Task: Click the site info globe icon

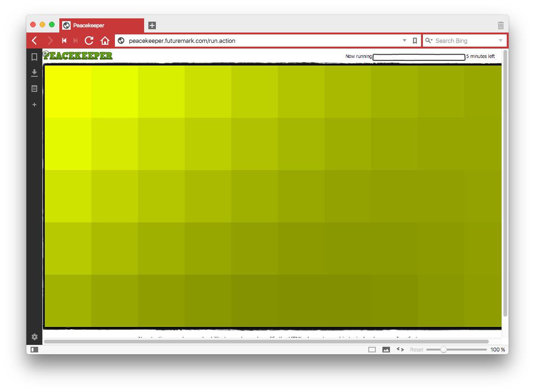Action: [121, 41]
